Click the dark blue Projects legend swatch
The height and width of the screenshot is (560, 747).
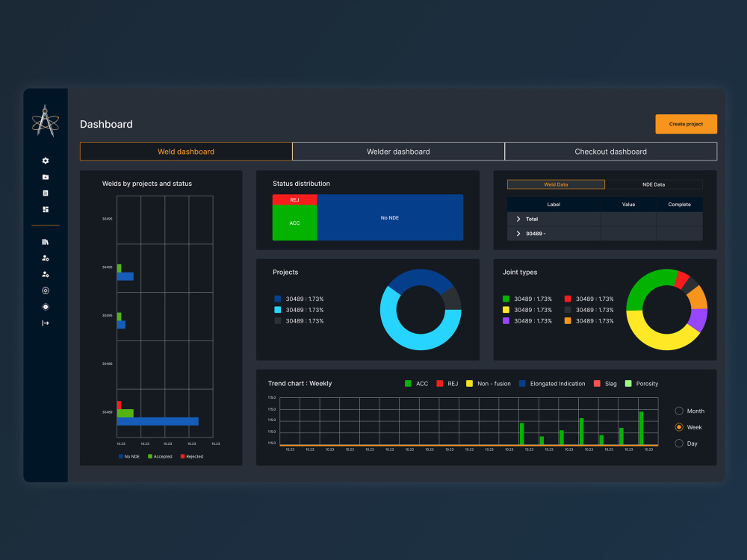click(x=278, y=299)
